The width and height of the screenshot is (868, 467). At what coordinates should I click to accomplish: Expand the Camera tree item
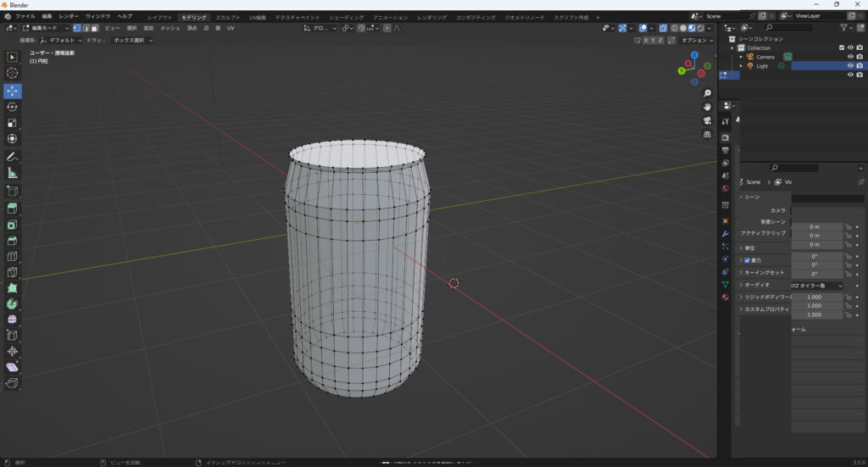(741, 57)
